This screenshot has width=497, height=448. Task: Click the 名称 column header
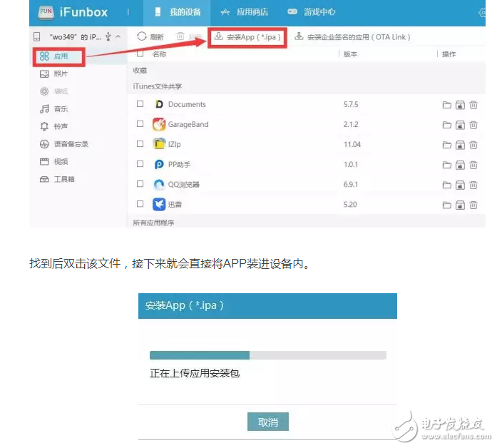tap(159, 54)
